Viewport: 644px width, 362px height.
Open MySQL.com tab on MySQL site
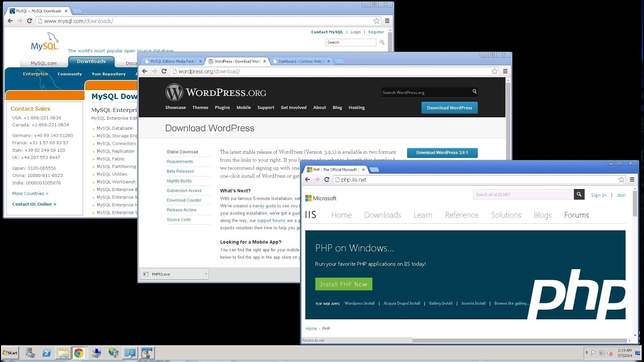click(44, 63)
